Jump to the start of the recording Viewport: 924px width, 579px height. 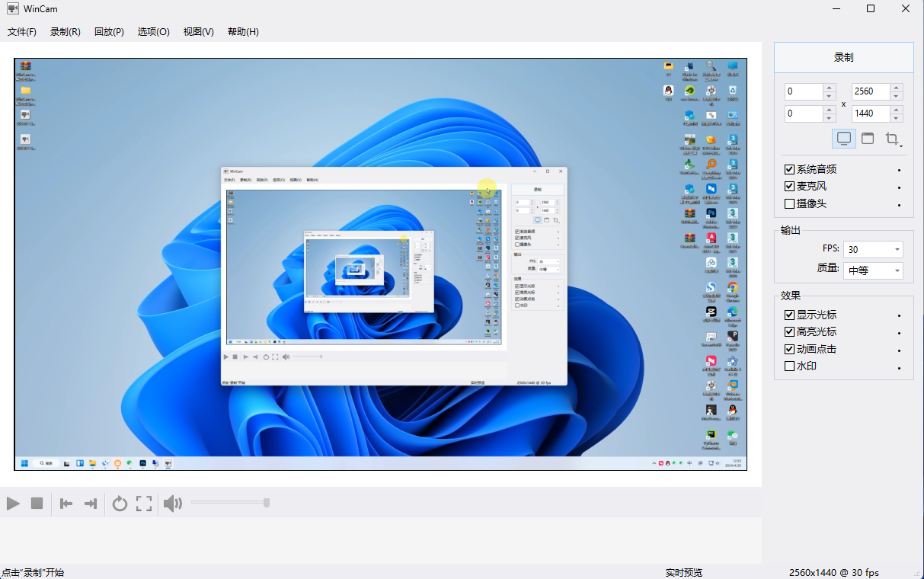click(x=66, y=503)
